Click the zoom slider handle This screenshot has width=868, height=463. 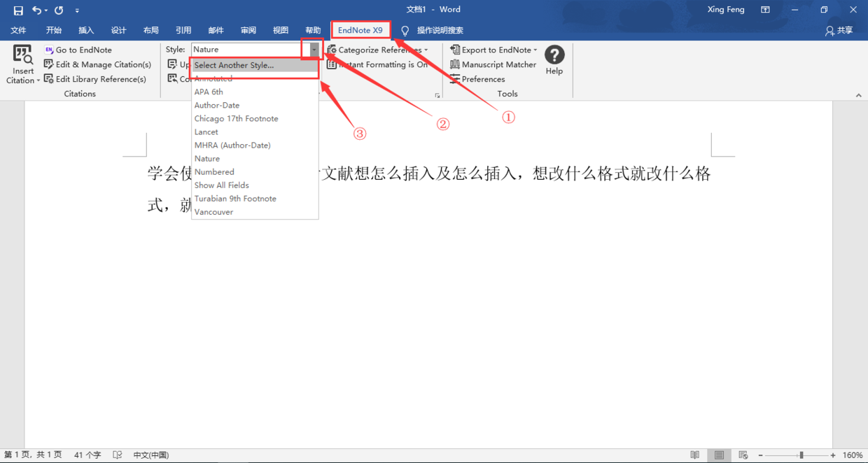tap(801, 455)
